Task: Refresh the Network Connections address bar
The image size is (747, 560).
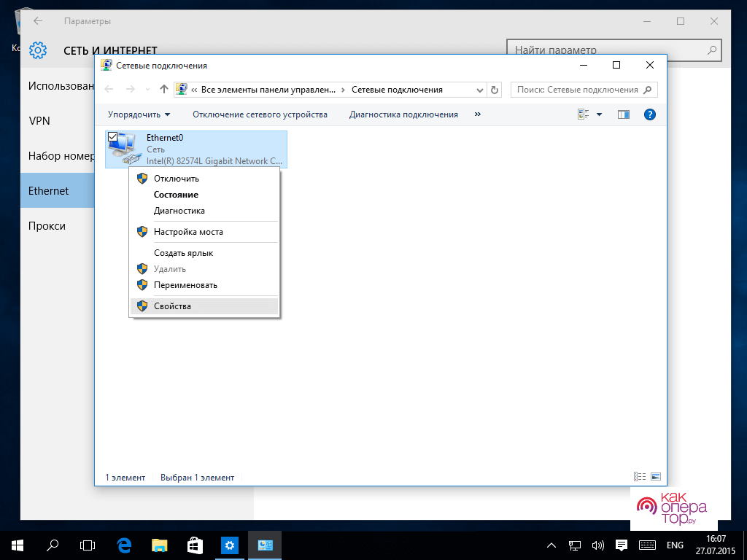Action: (495, 90)
